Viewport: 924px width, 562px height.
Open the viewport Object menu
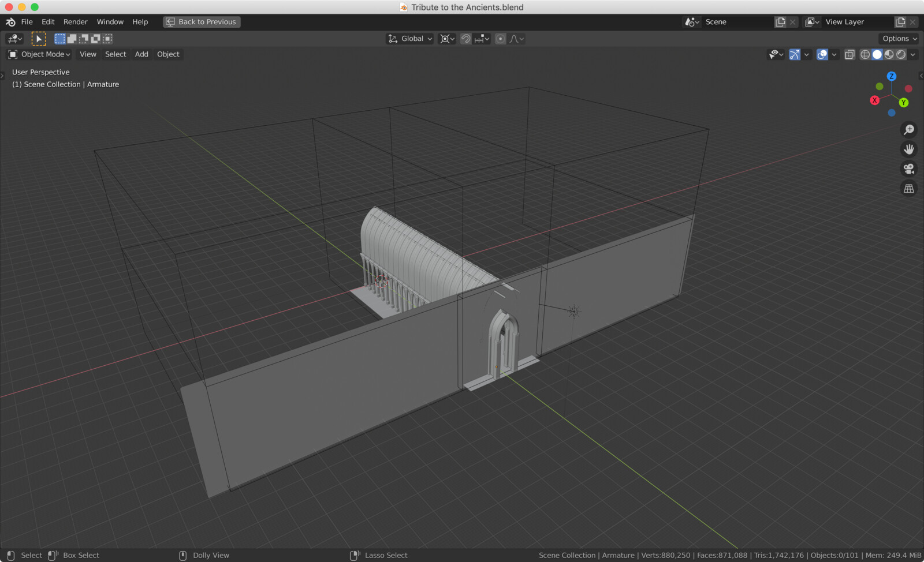[x=168, y=54]
